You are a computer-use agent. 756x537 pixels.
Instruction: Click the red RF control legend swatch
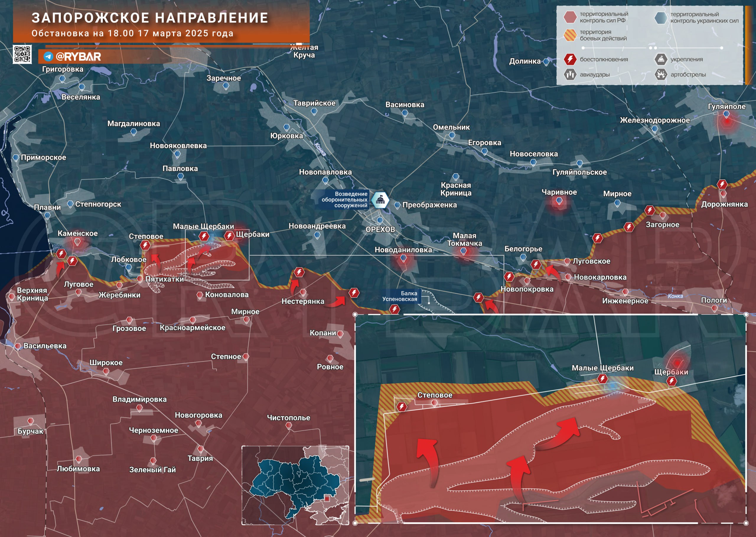[570, 17]
